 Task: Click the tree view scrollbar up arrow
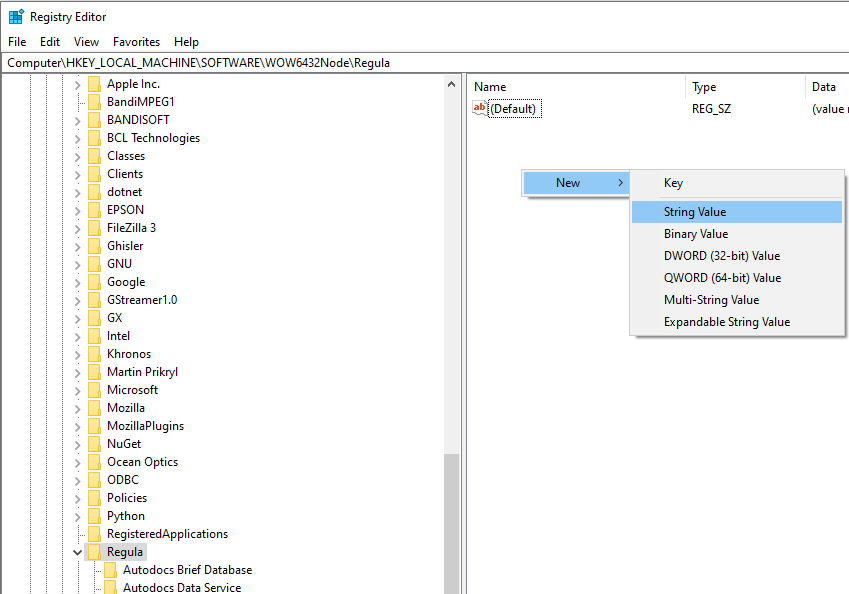[x=452, y=83]
